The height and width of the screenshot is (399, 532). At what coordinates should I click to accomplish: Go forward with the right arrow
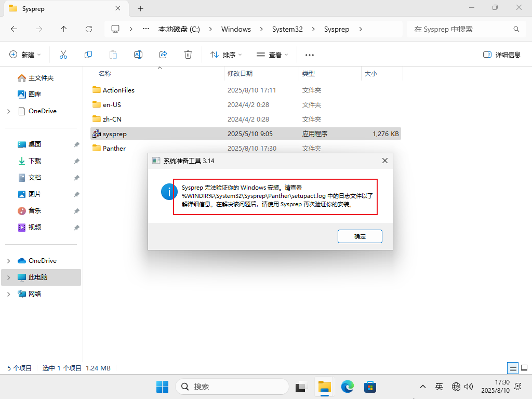[x=39, y=29]
